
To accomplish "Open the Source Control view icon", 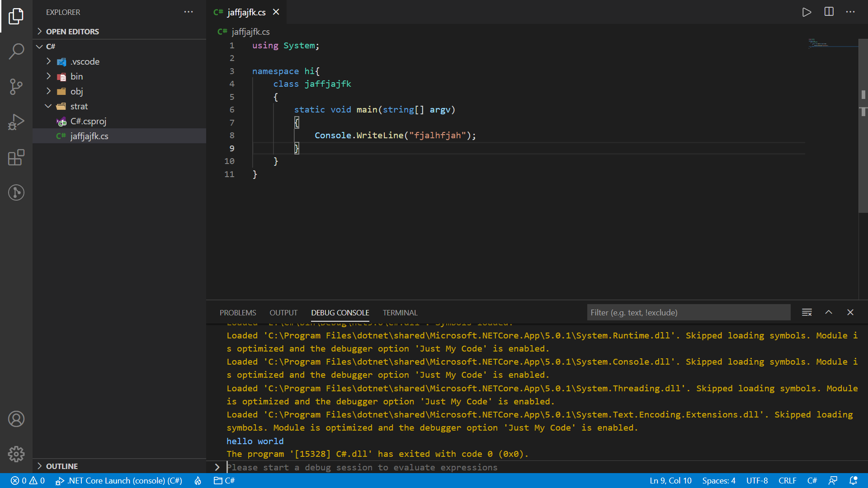I will click(x=16, y=87).
